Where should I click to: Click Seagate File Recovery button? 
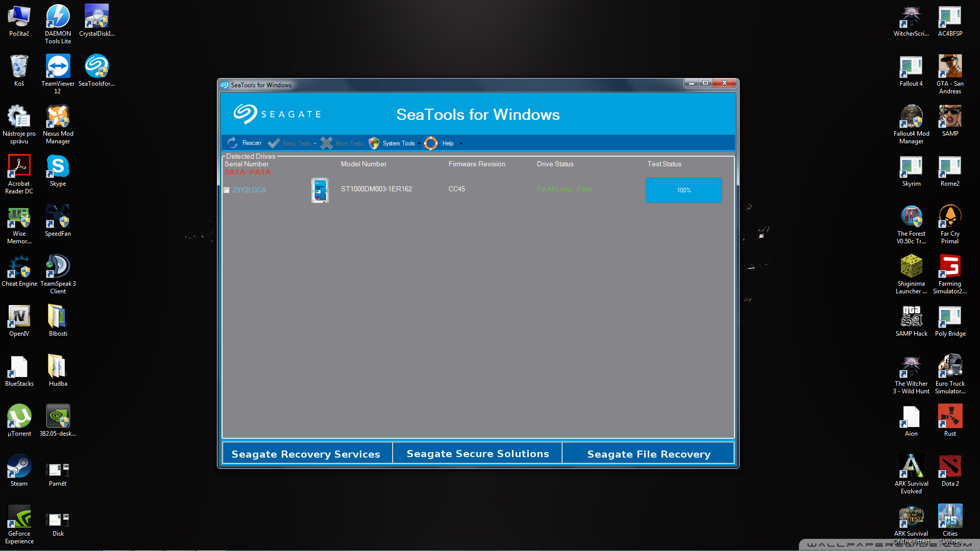click(x=649, y=454)
